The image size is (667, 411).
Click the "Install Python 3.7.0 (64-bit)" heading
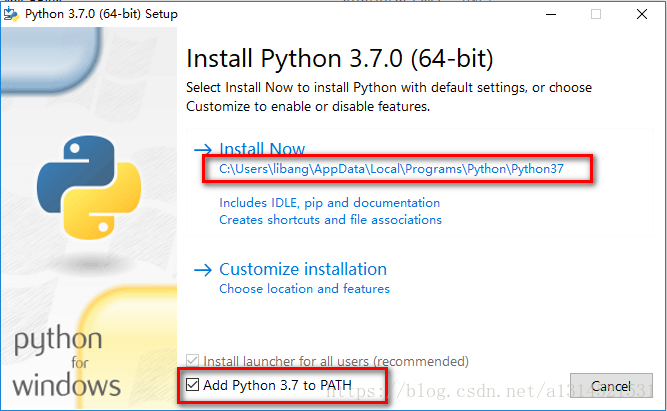tap(339, 58)
